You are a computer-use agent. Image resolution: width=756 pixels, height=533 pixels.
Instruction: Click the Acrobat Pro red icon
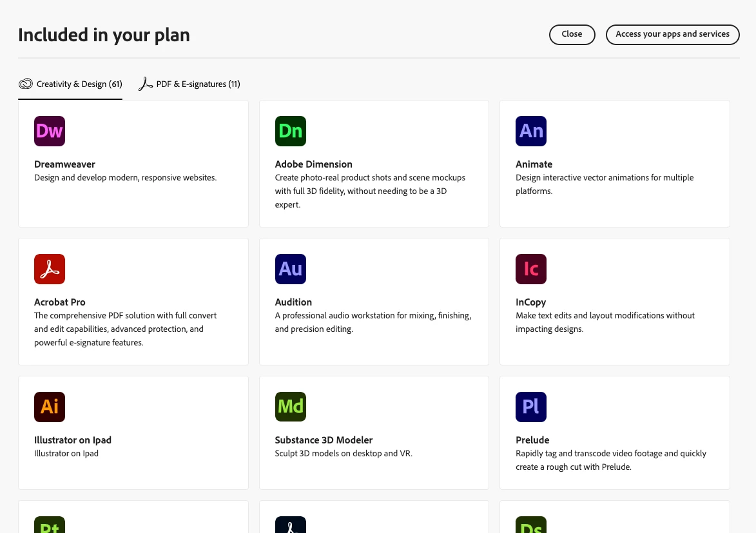point(50,269)
